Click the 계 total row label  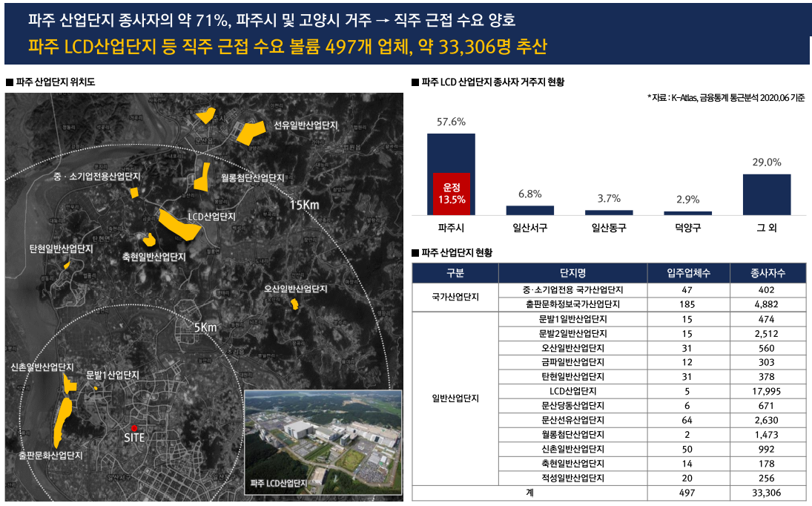[529, 493]
